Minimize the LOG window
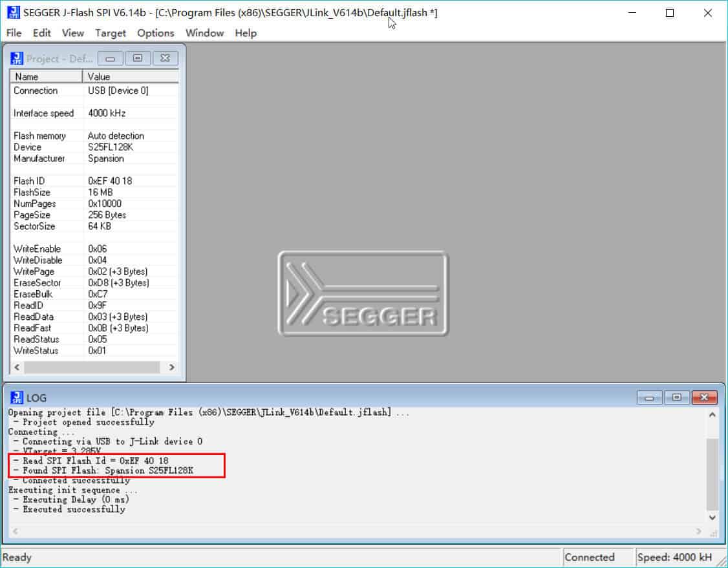This screenshot has height=568, width=728. coord(649,397)
